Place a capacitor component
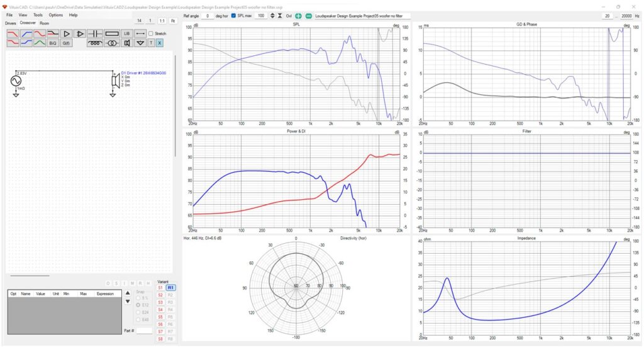The image size is (644, 348). tap(94, 34)
